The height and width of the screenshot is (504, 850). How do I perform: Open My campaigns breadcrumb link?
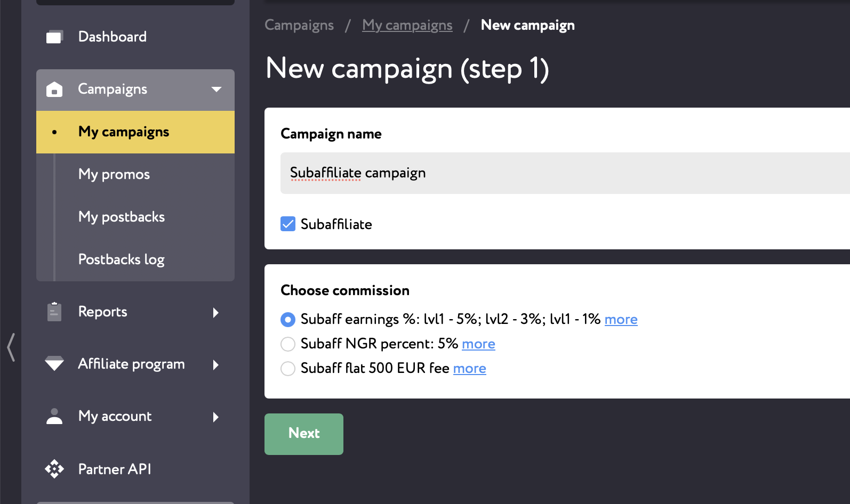[x=407, y=25]
